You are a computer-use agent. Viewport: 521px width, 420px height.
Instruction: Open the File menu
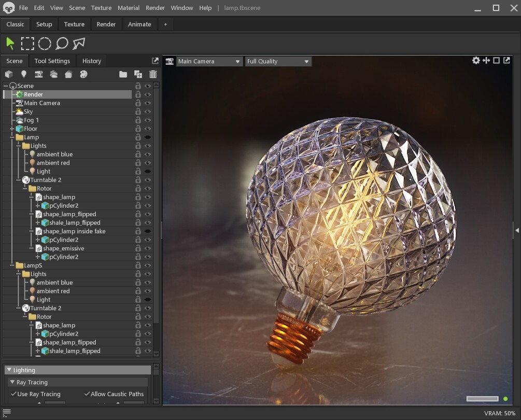[23, 8]
